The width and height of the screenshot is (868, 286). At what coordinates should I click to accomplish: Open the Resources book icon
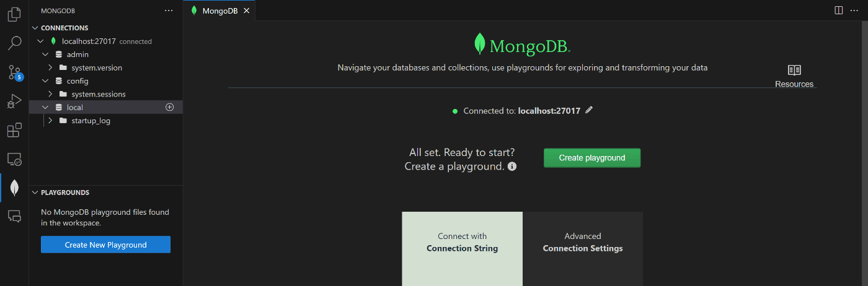(794, 70)
